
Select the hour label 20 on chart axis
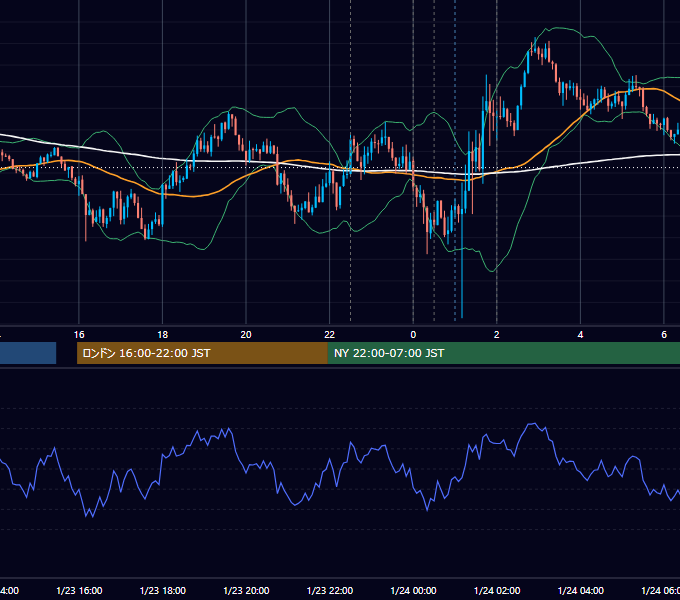(x=246, y=334)
